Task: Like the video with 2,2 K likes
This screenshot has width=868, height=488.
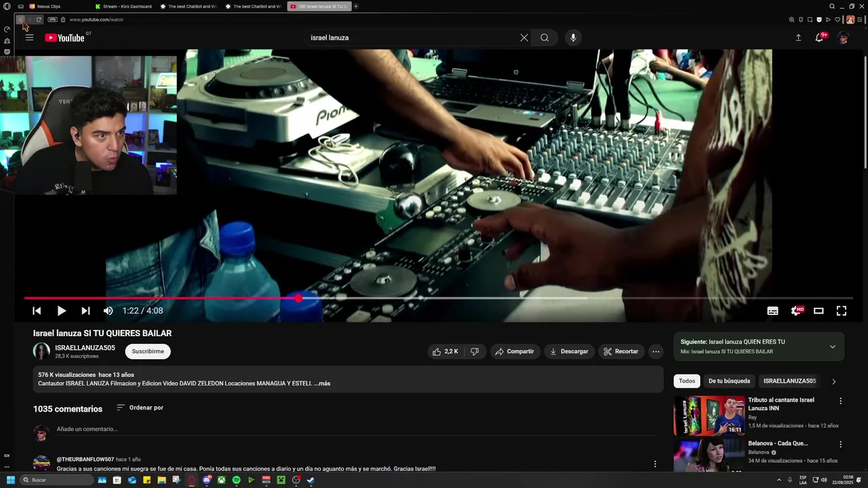Action: click(445, 351)
